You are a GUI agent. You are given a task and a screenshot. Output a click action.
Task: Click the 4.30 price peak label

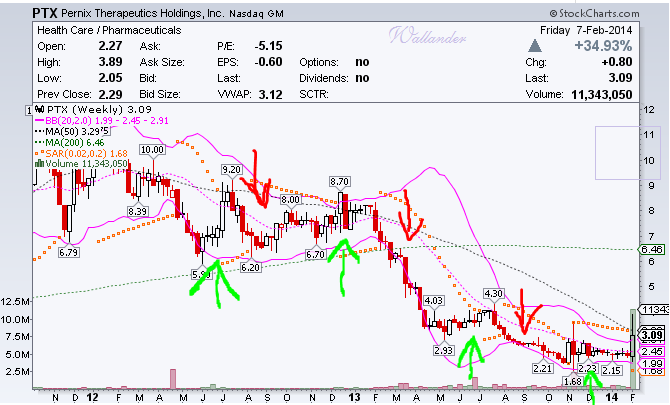(x=494, y=293)
